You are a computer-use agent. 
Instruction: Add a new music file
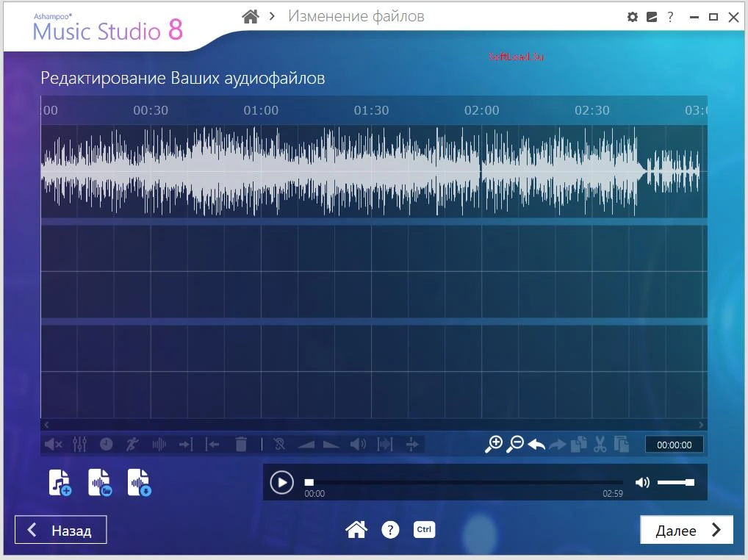tap(60, 483)
